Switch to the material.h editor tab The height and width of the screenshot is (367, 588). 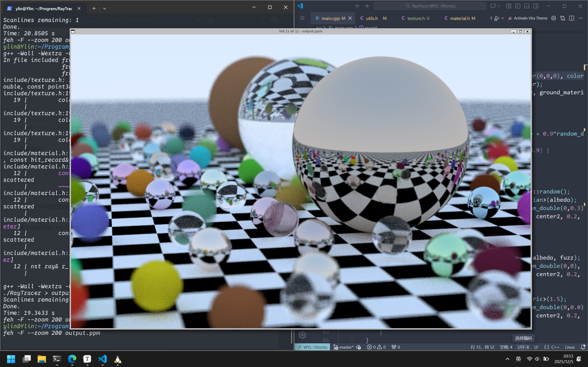click(x=460, y=18)
